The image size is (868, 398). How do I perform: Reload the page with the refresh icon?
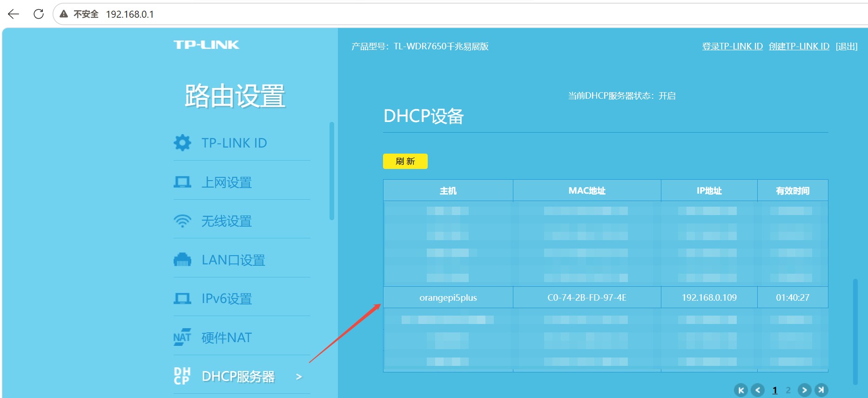coord(39,14)
